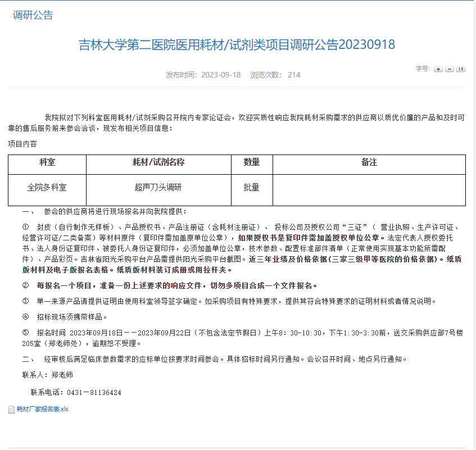Click the line starting 报名时间 2023年09月18日
This screenshot has width=476, height=450.
(243, 339)
